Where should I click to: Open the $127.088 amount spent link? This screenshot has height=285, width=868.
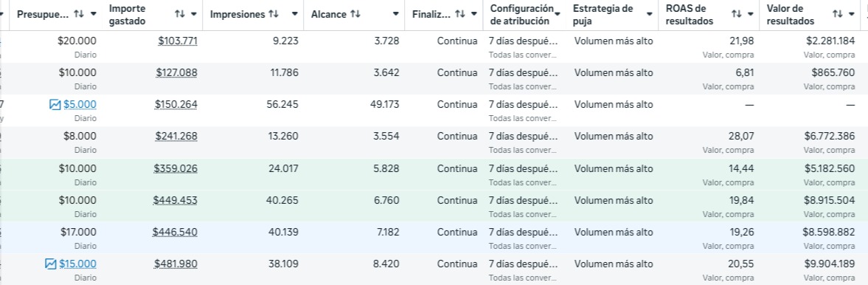[176, 72]
